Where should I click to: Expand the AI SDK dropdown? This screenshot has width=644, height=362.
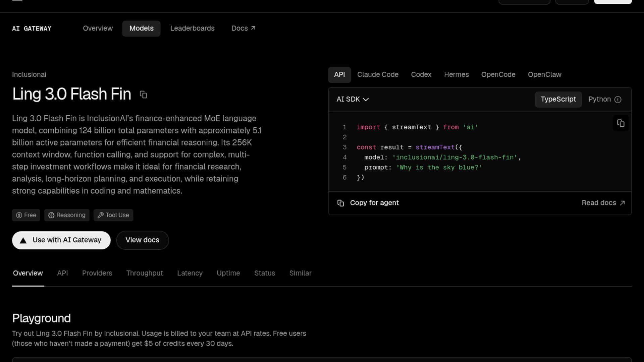[x=353, y=99]
